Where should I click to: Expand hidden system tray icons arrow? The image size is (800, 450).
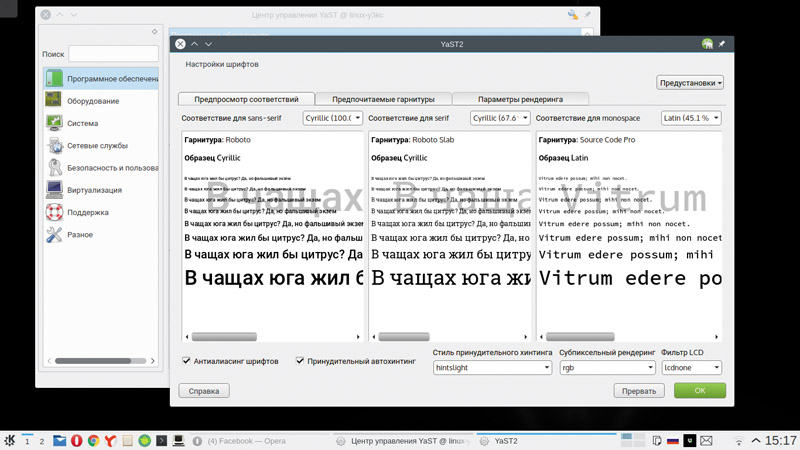click(x=756, y=440)
